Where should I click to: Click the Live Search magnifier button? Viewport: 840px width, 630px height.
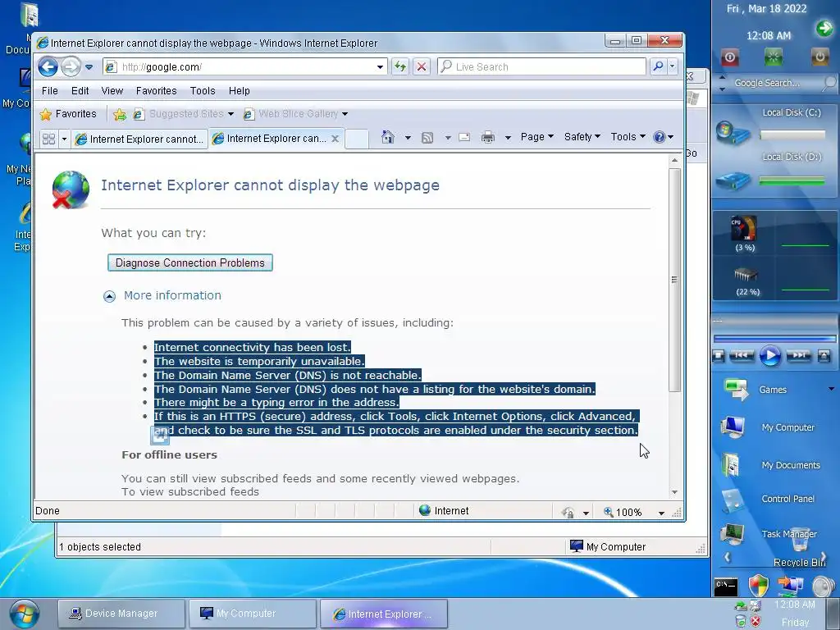(658, 66)
